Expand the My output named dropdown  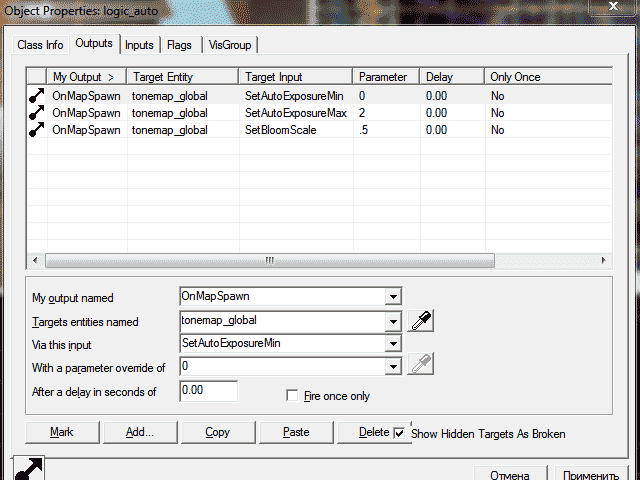pos(393,297)
